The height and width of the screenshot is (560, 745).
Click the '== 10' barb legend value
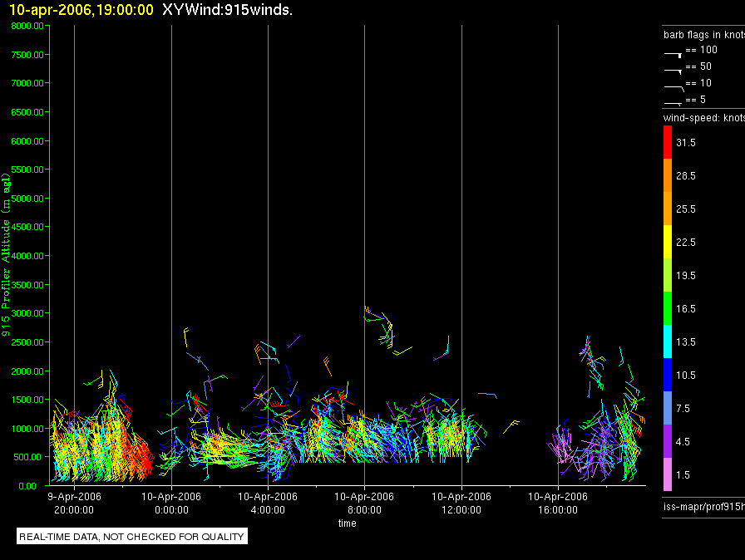coord(698,83)
